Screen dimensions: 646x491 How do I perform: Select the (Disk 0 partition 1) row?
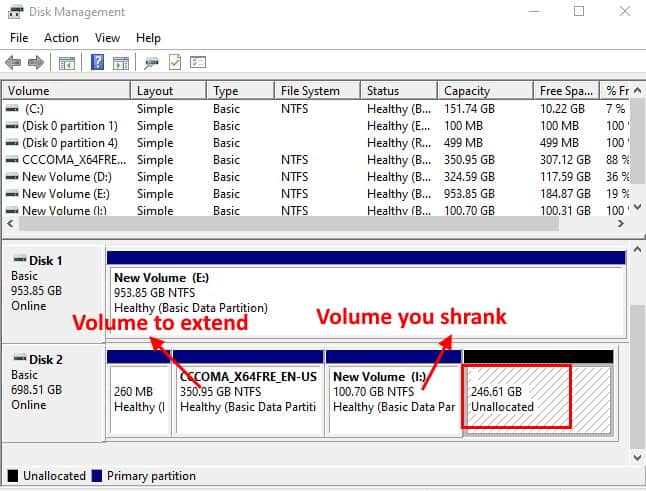316,126
